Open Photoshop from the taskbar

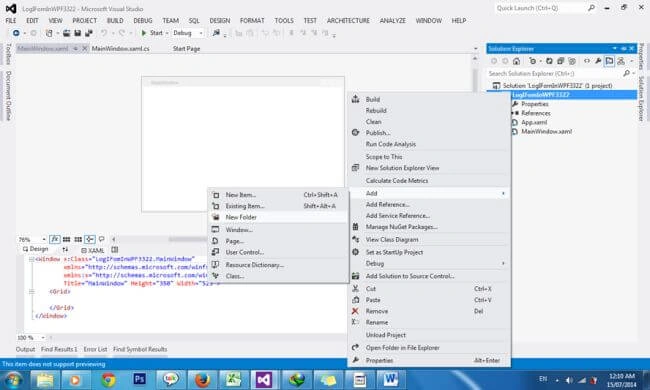(x=140, y=380)
